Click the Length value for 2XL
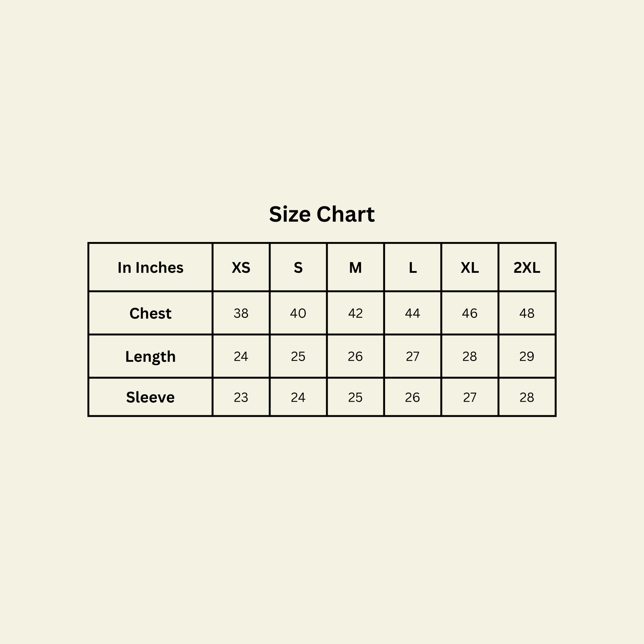The height and width of the screenshot is (644, 644). tap(527, 357)
